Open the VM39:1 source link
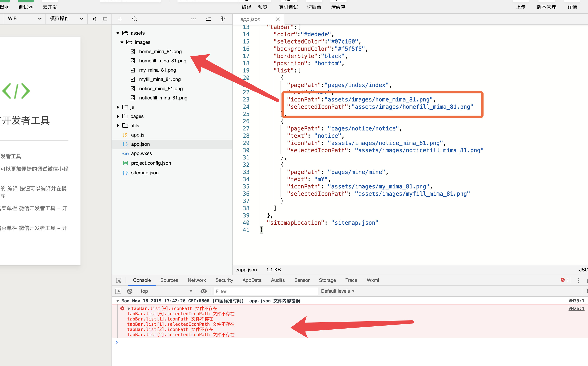This screenshot has width=588, height=366. pyautogui.click(x=576, y=301)
